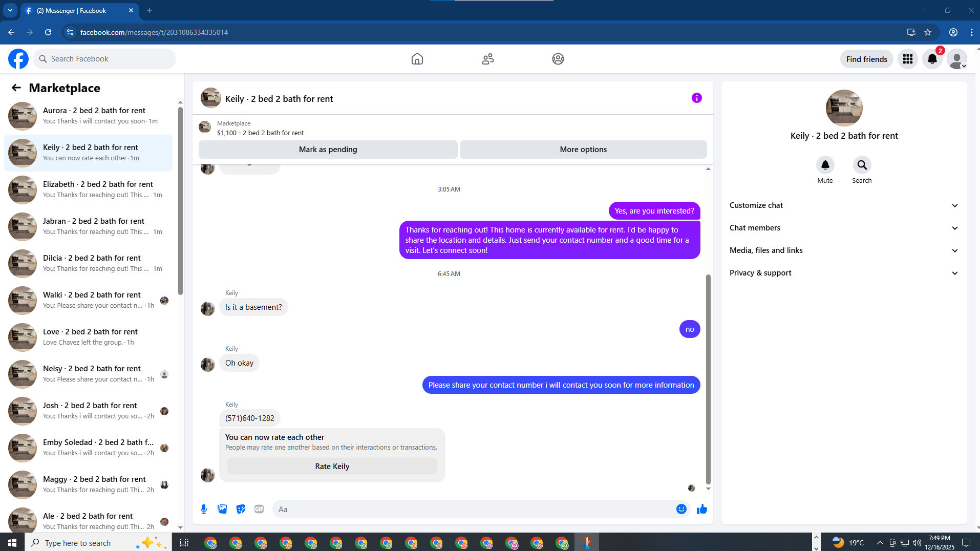Click the Find friends button
The width and height of the screenshot is (980, 551).
click(867, 59)
